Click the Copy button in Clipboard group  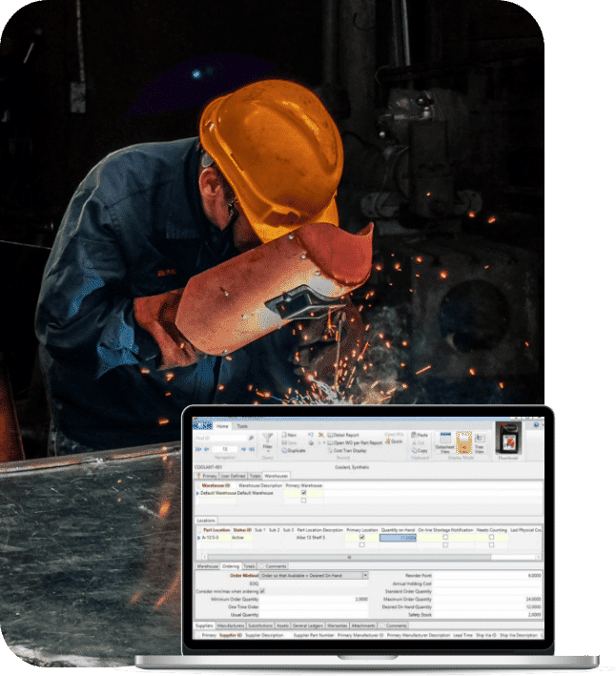pos(421,450)
